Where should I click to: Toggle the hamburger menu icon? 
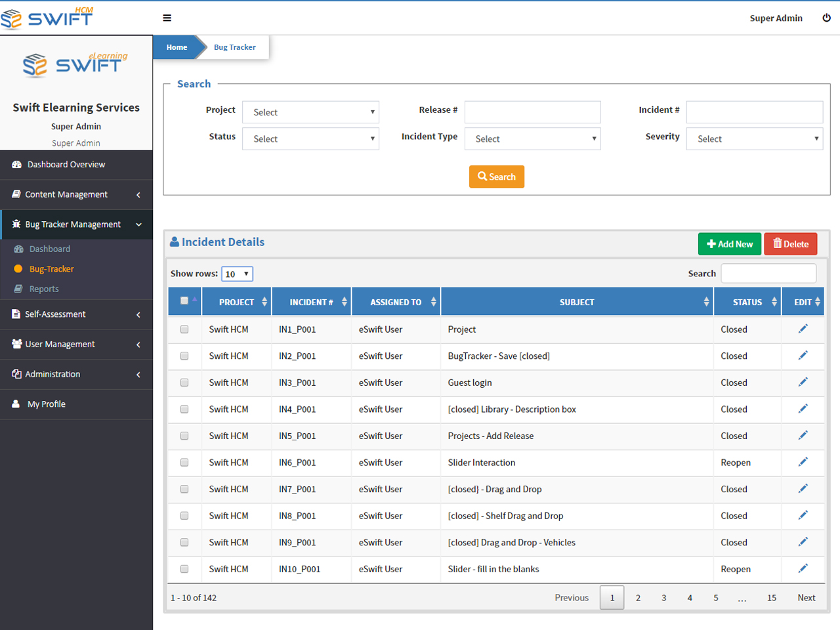point(167,18)
